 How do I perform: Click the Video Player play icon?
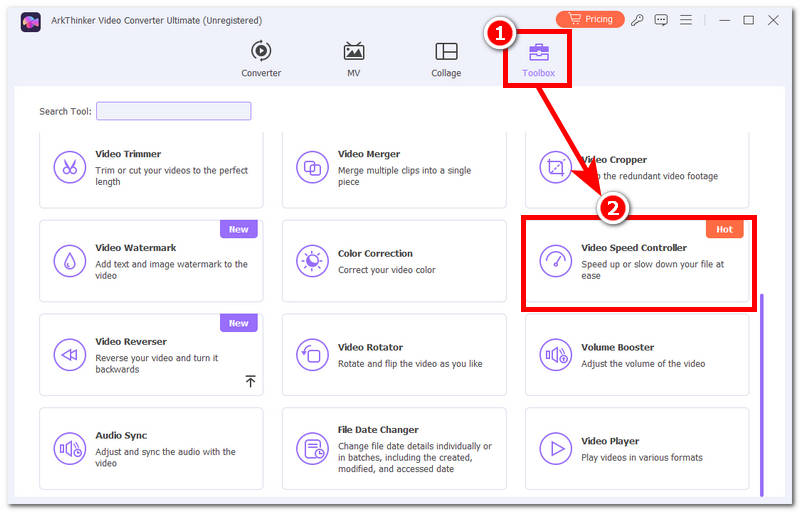[x=555, y=449]
